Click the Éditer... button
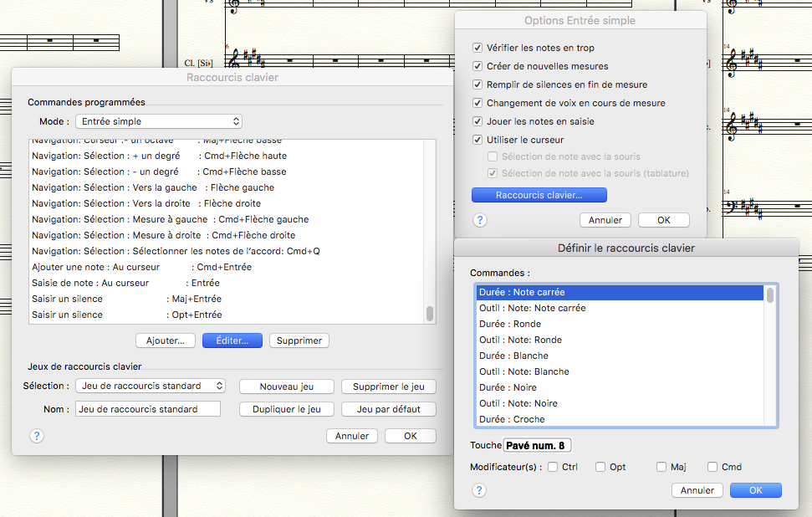The height and width of the screenshot is (517, 812). click(x=232, y=340)
